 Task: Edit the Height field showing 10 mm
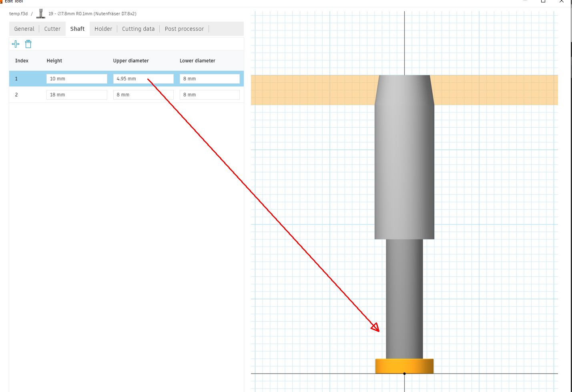pyautogui.click(x=76, y=78)
